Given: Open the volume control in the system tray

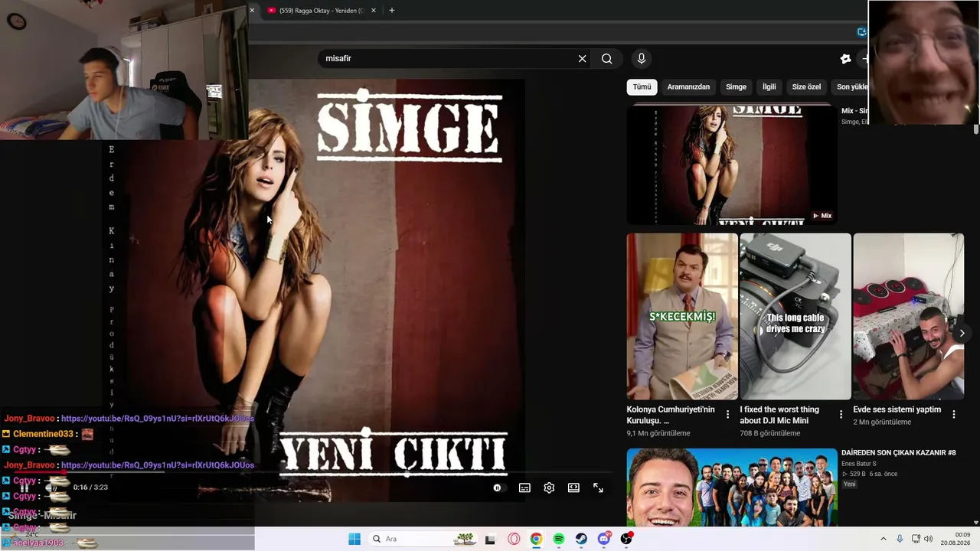Looking at the screenshot, I should [x=929, y=539].
